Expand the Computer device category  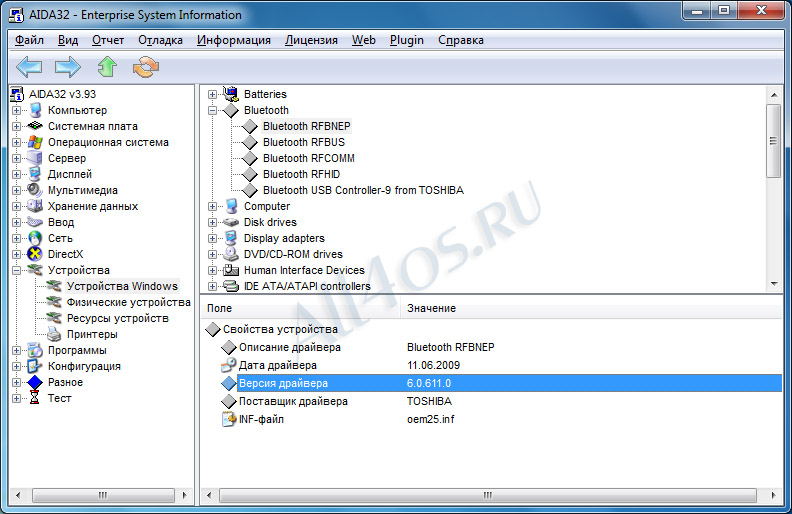[213, 206]
